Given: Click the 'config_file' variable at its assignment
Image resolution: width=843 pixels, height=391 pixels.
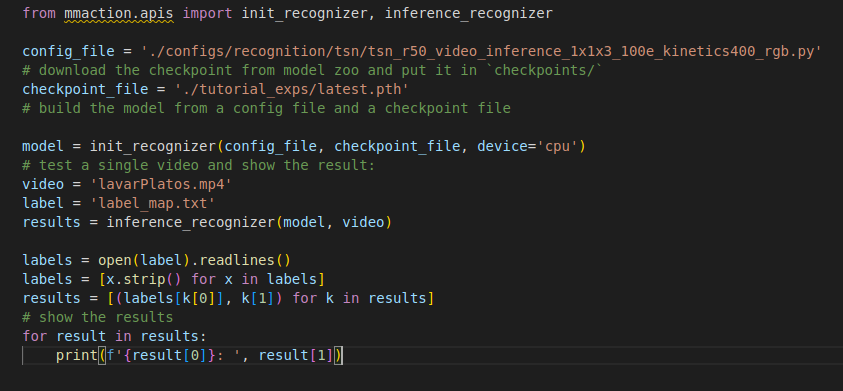Looking at the screenshot, I should 68,52.
